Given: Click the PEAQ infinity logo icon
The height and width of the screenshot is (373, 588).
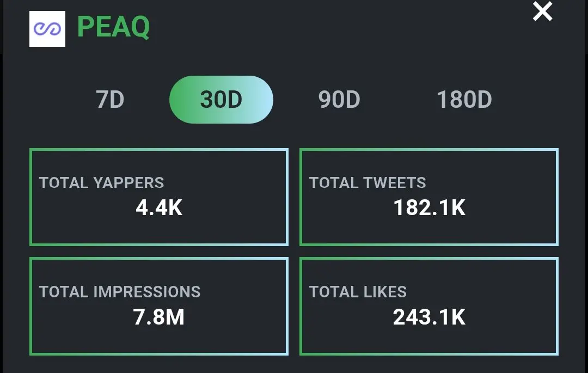Looking at the screenshot, I should (47, 29).
